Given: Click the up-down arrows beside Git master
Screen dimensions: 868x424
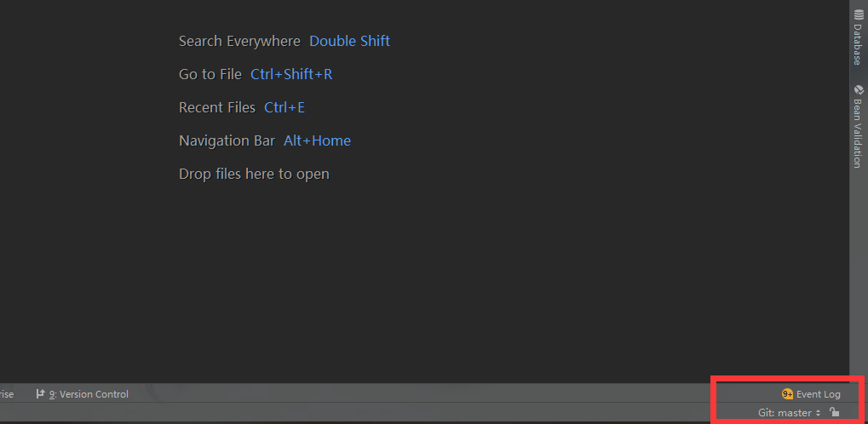Looking at the screenshot, I should click(818, 413).
